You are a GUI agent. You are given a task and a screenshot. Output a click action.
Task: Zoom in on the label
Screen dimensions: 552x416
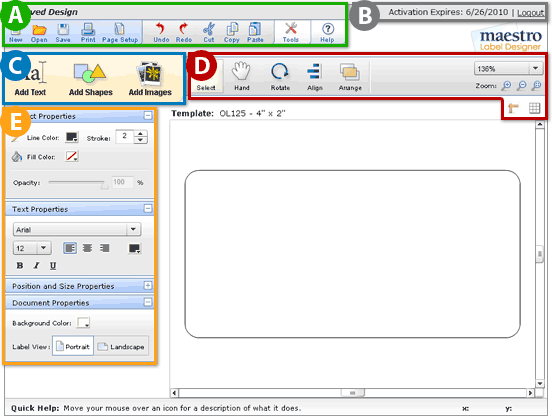tap(507, 85)
